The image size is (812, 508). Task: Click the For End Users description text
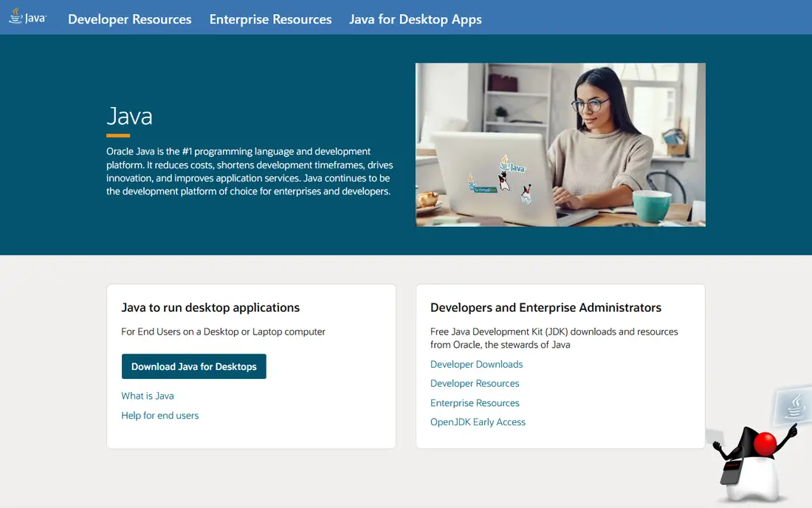click(x=223, y=332)
